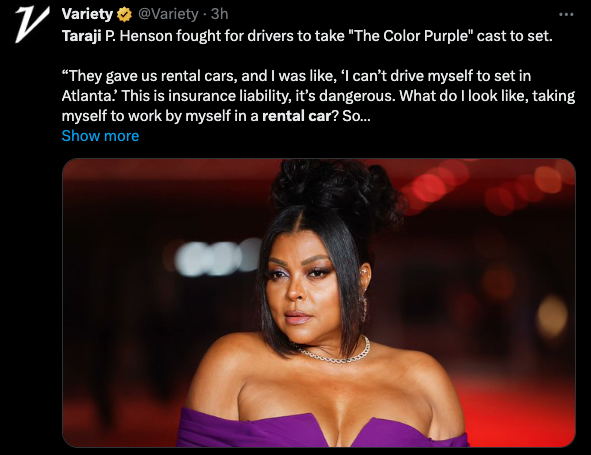Open the Taraji P. Henson photo
The height and width of the screenshot is (455, 591).
318,303
